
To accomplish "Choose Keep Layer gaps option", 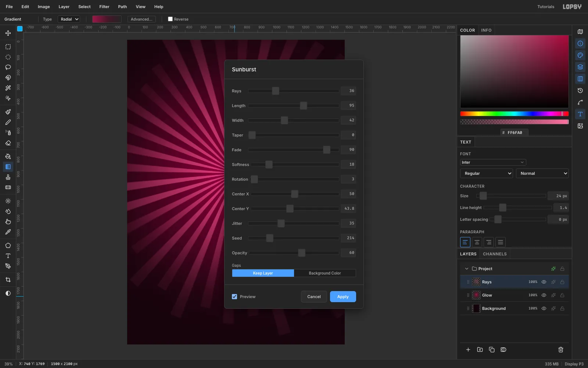I will point(263,273).
